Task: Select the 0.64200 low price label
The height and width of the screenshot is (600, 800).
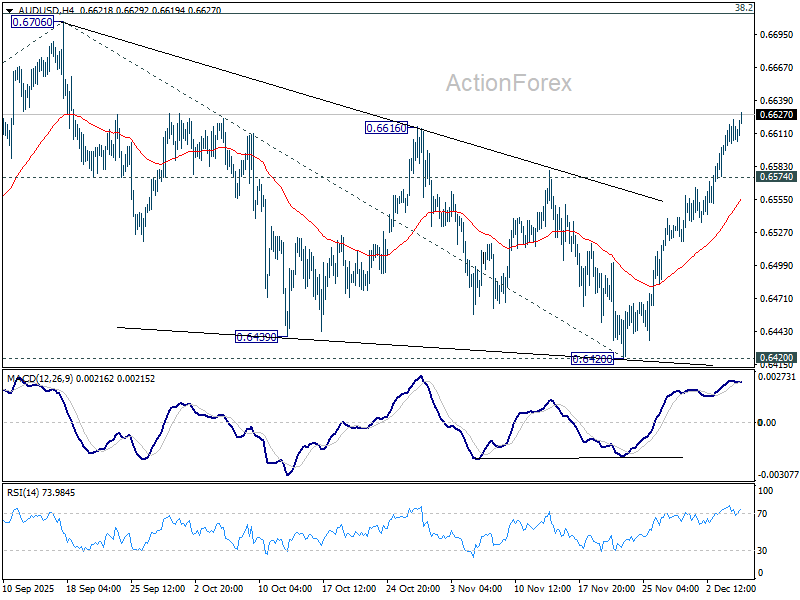Action: (x=592, y=359)
